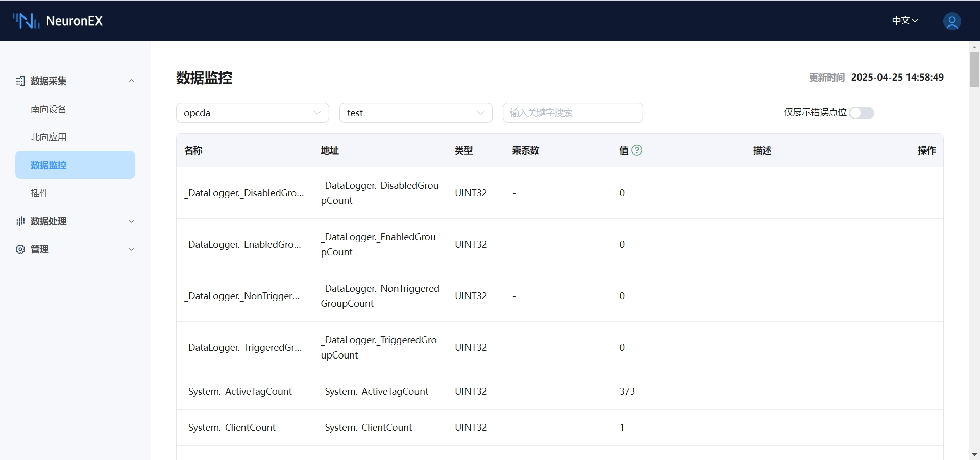
Task: Enable the 仅展示错误点位 switch
Action: click(x=861, y=113)
